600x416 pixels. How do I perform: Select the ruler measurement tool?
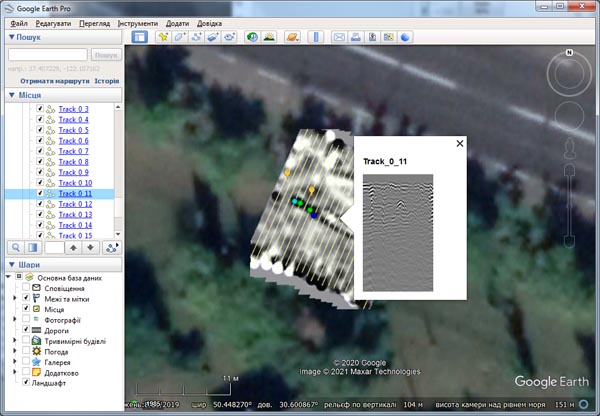[x=315, y=38]
